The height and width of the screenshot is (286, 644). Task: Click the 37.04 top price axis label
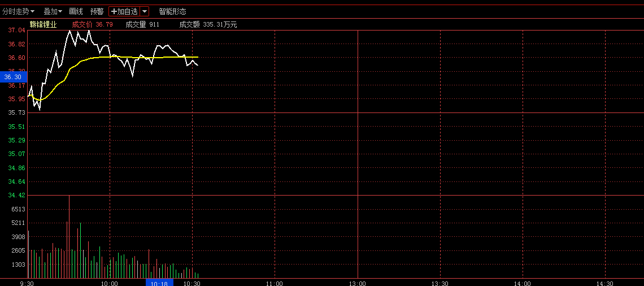click(17, 30)
